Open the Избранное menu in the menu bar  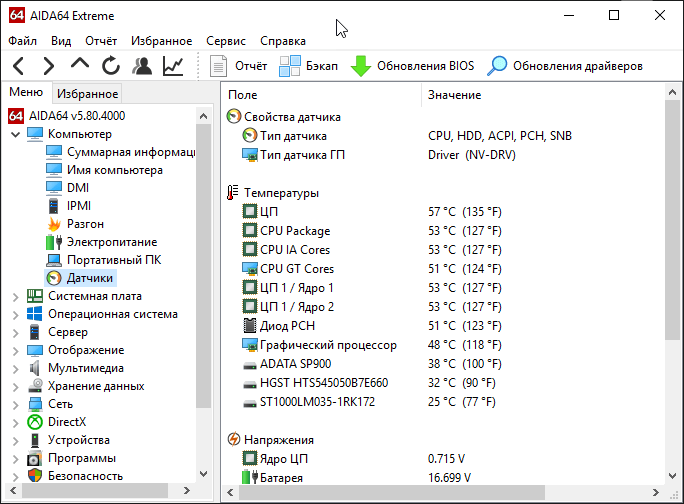[161, 41]
